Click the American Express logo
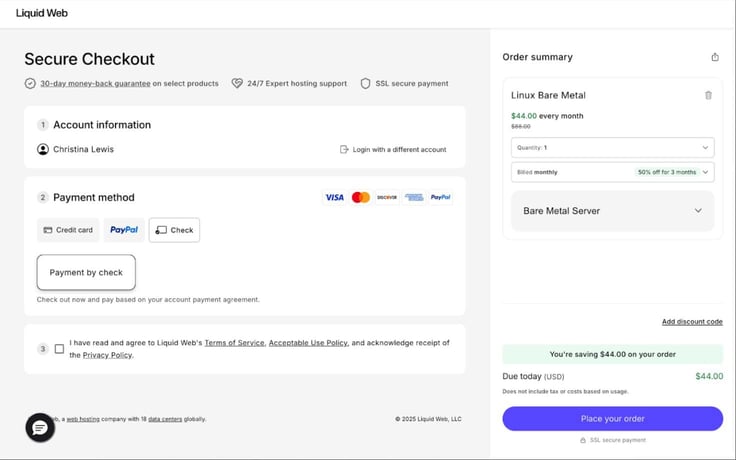This screenshot has width=736, height=460. click(x=414, y=198)
